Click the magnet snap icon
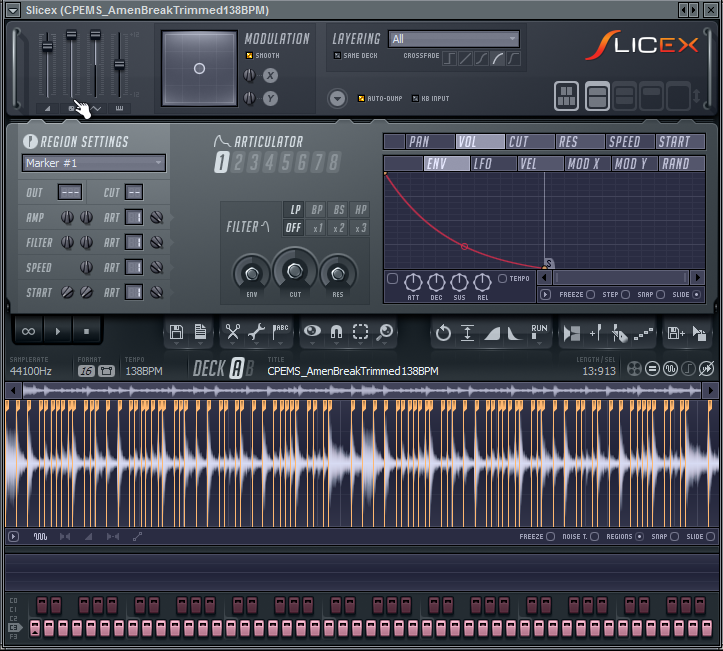723x651 pixels. 336,332
